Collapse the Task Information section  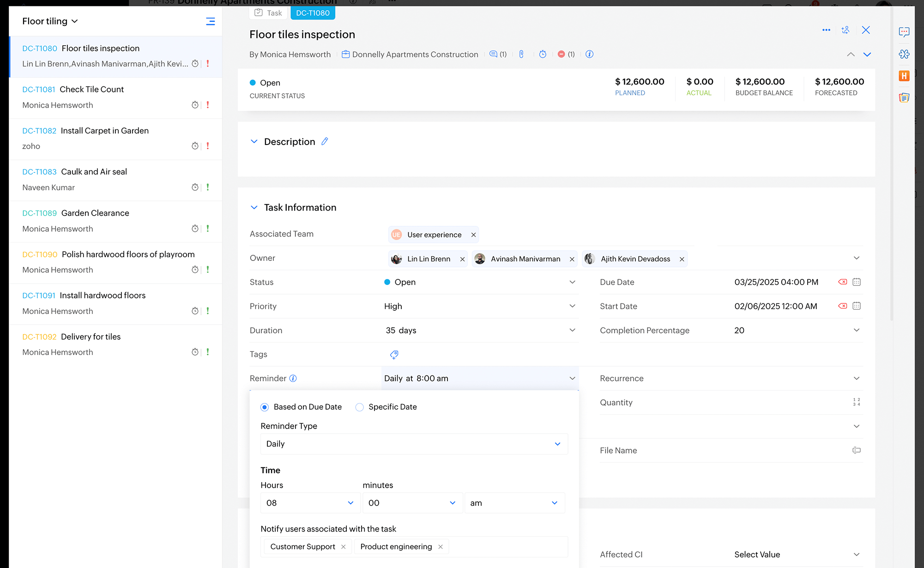[254, 207]
